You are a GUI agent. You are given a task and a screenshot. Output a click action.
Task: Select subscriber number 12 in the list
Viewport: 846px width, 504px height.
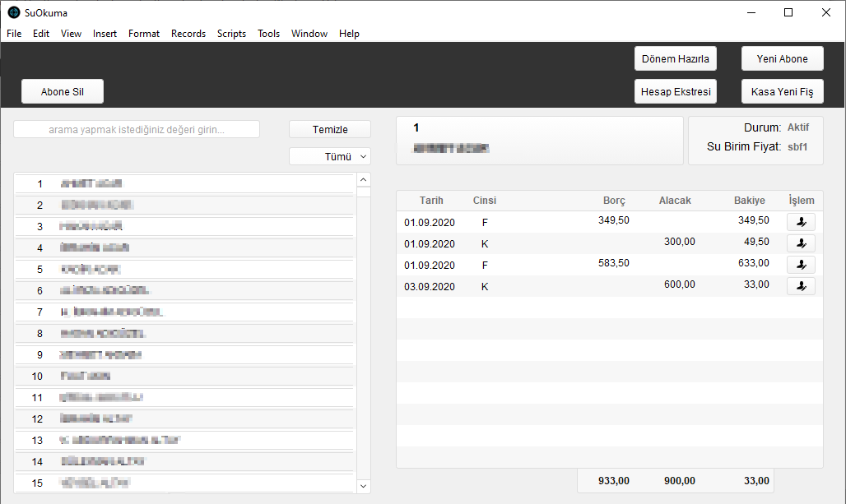(x=184, y=418)
